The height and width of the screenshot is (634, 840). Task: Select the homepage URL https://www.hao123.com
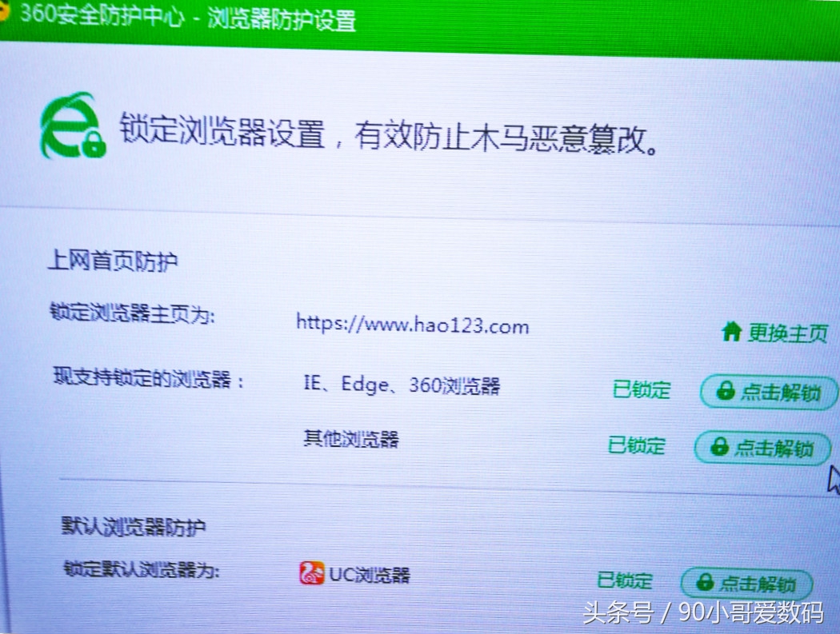click(x=412, y=326)
